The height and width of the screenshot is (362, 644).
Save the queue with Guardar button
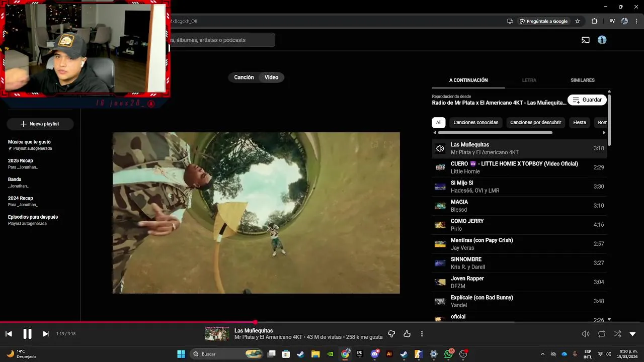pyautogui.click(x=587, y=100)
